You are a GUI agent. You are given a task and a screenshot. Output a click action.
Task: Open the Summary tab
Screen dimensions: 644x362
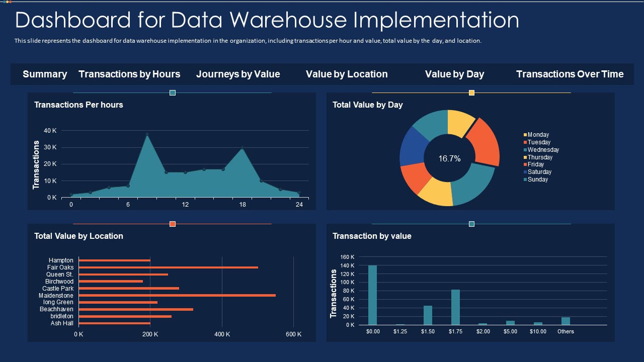(45, 74)
